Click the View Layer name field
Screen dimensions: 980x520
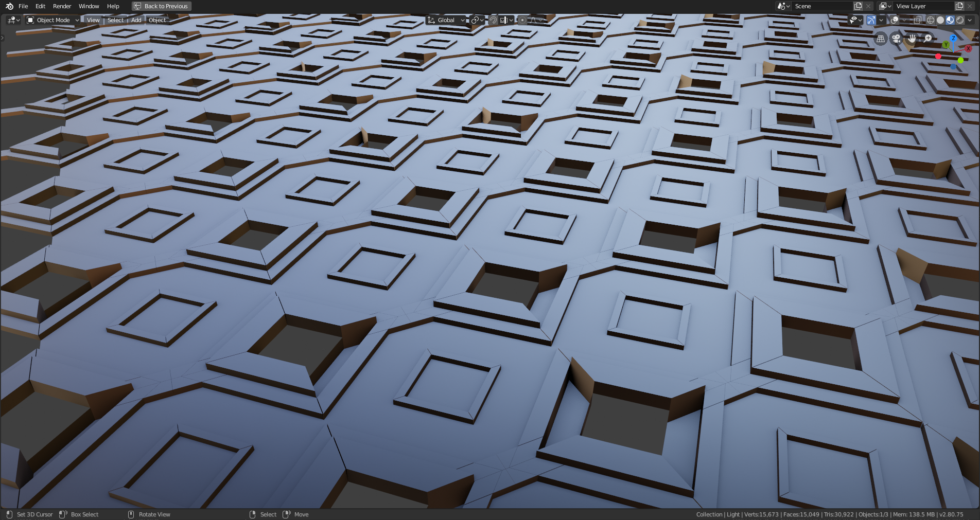click(x=923, y=6)
